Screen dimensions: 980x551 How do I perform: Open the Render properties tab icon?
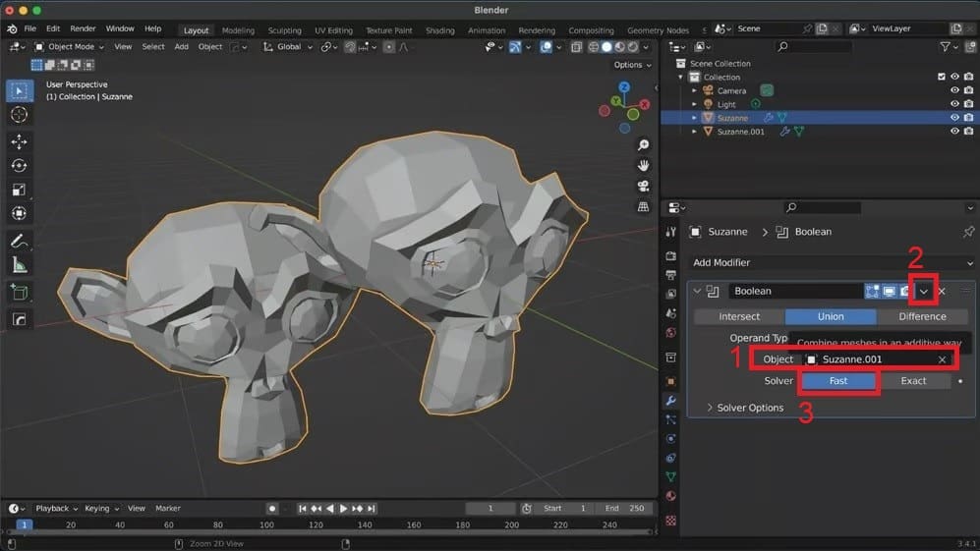670,256
